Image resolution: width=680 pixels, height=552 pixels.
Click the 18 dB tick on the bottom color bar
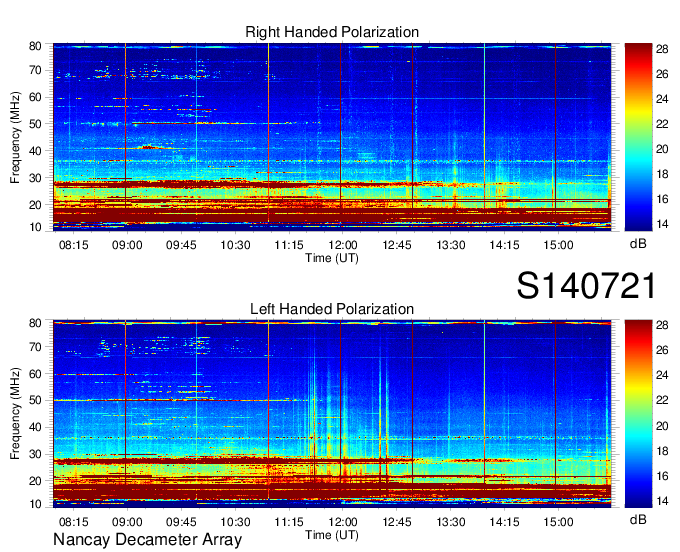pos(662,451)
